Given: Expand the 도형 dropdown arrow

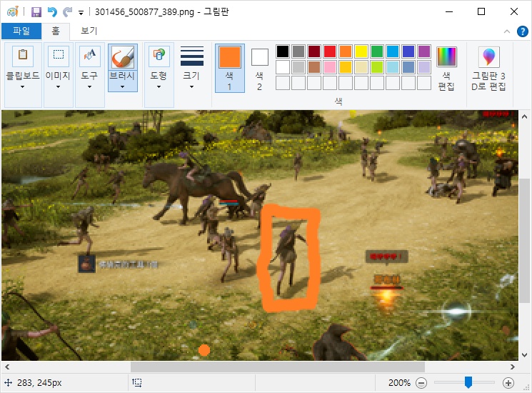Looking at the screenshot, I should [159, 87].
